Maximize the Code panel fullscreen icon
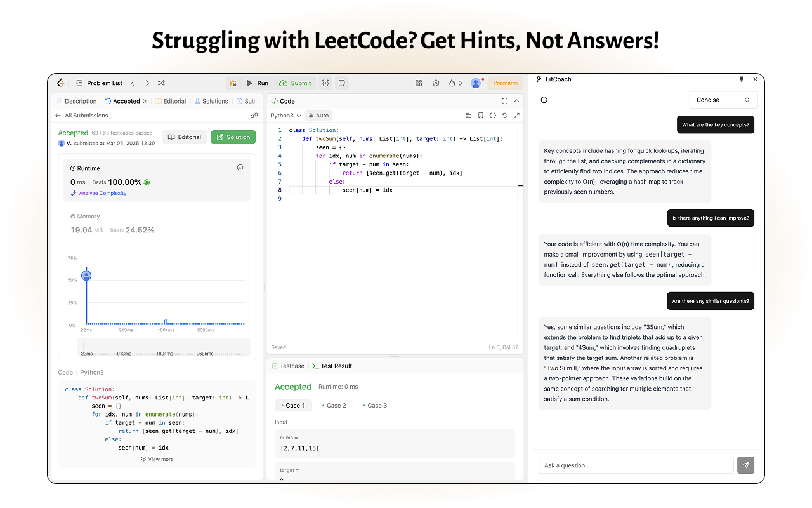This screenshot has width=812, height=508. click(x=505, y=101)
